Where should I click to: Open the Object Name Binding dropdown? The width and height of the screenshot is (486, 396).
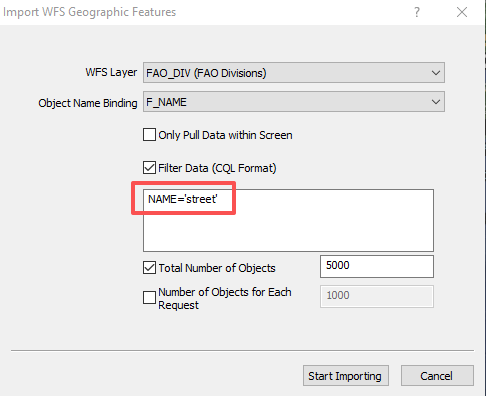(x=294, y=102)
